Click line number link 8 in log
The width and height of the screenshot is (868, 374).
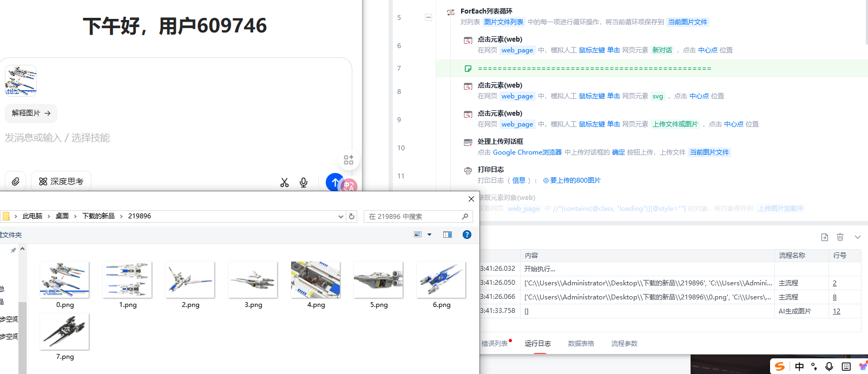pyautogui.click(x=834, y=297)
